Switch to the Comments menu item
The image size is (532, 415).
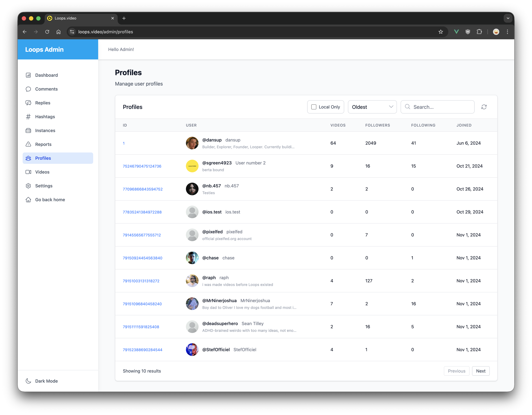[46, 89]
